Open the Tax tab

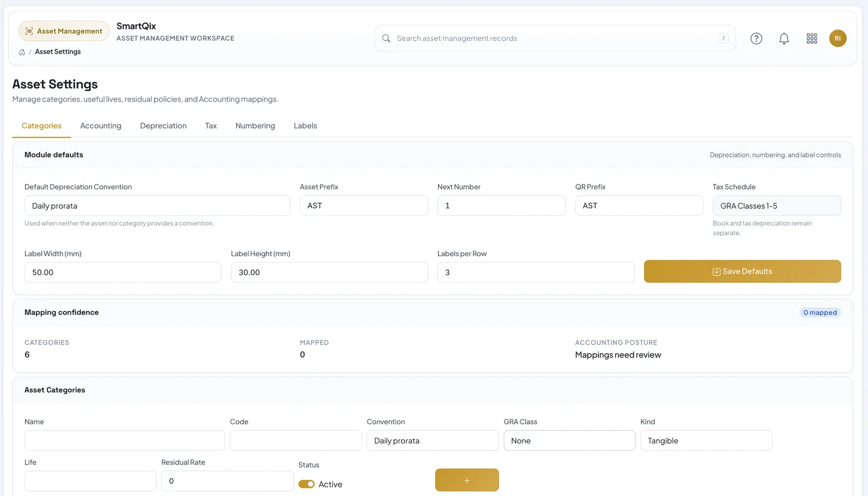click(x=211, y=126)
